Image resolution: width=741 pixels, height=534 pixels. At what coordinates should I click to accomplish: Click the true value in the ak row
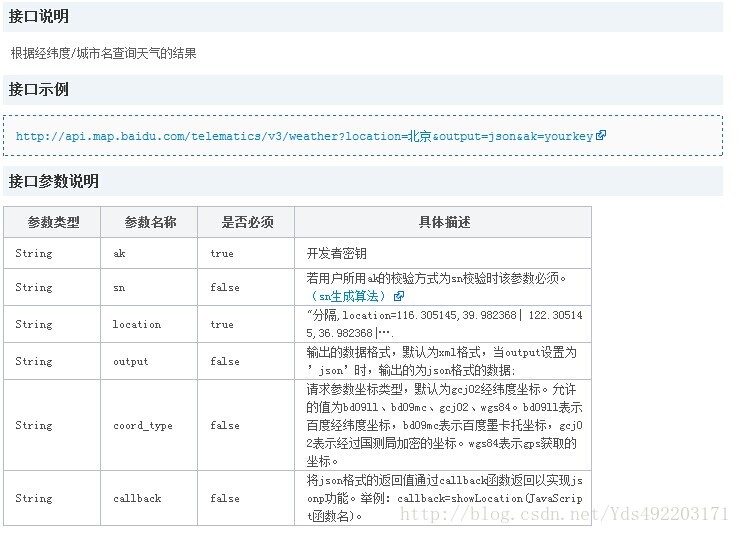[222, 253]
